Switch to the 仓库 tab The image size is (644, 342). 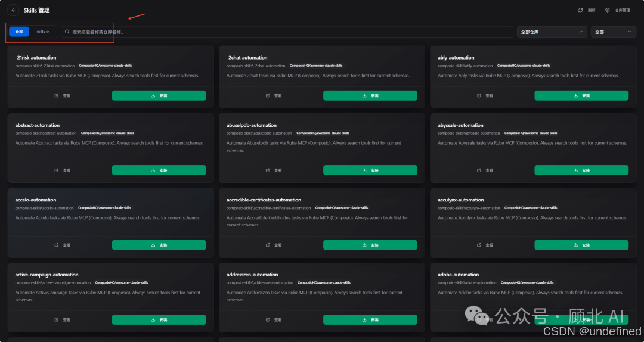pyautogui.click(x=19, y=32)
